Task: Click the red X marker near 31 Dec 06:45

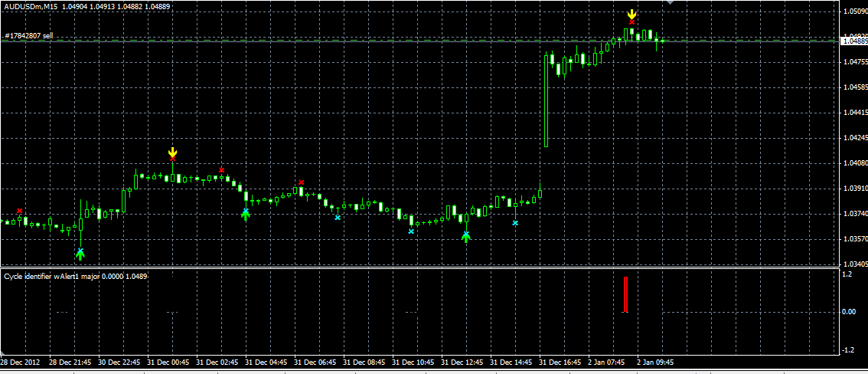Action: coord(301,182)
